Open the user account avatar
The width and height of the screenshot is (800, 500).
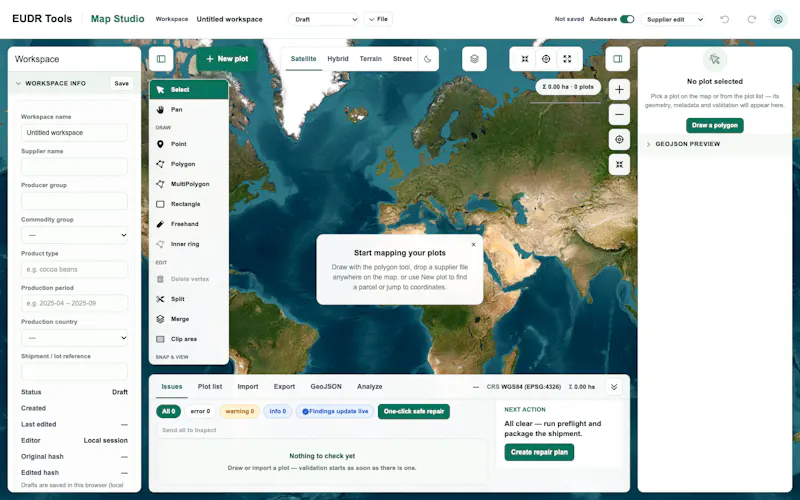click(x=778, y=19)
